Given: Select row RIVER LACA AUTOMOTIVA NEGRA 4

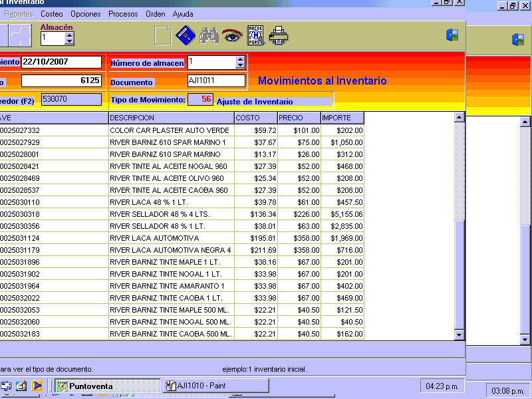Looking at the screenshot, I should point(171,250).
